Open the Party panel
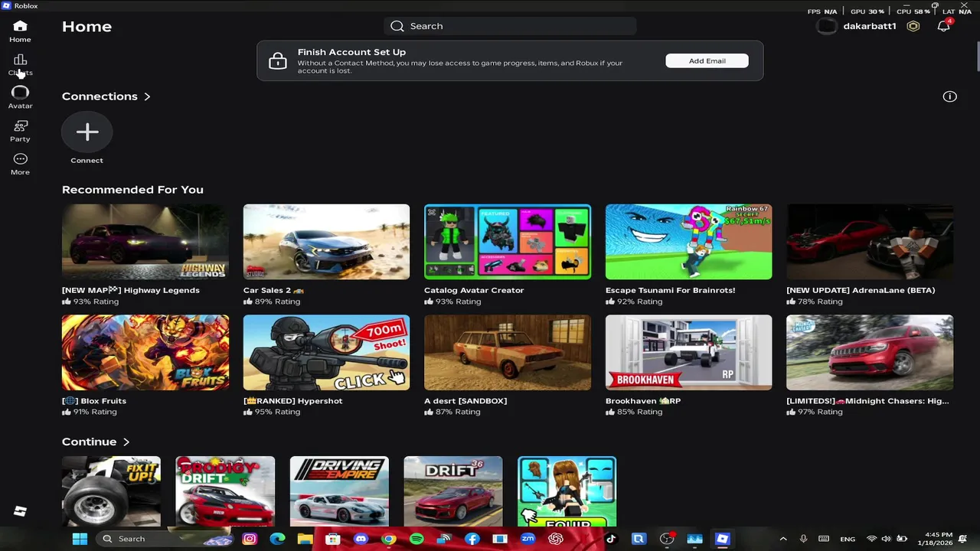 (20, 131)
